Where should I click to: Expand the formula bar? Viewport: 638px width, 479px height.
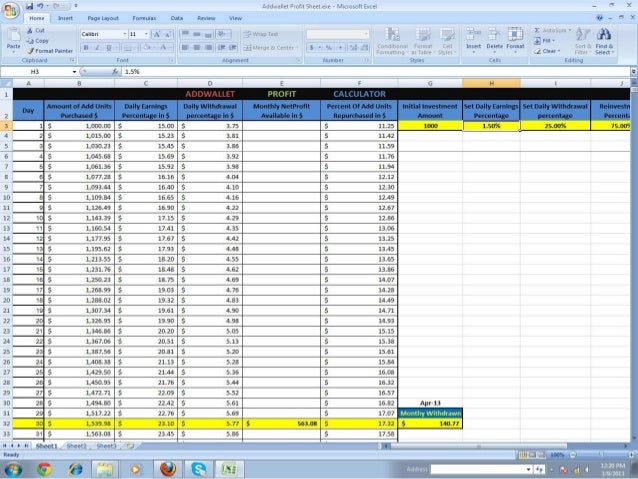pos(634,72)
